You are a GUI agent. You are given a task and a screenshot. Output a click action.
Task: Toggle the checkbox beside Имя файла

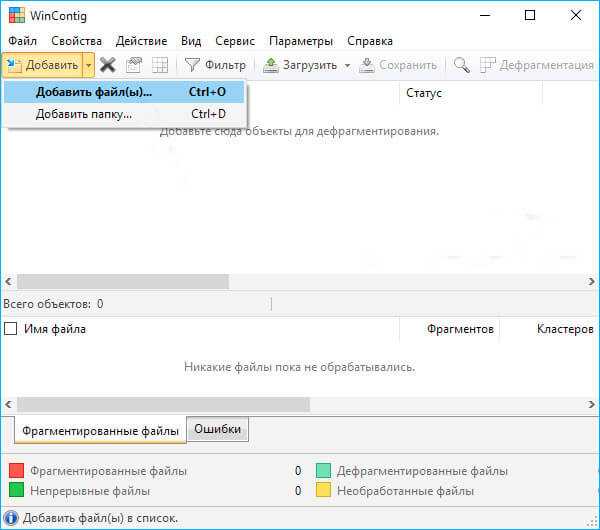(x=10, y=329)
